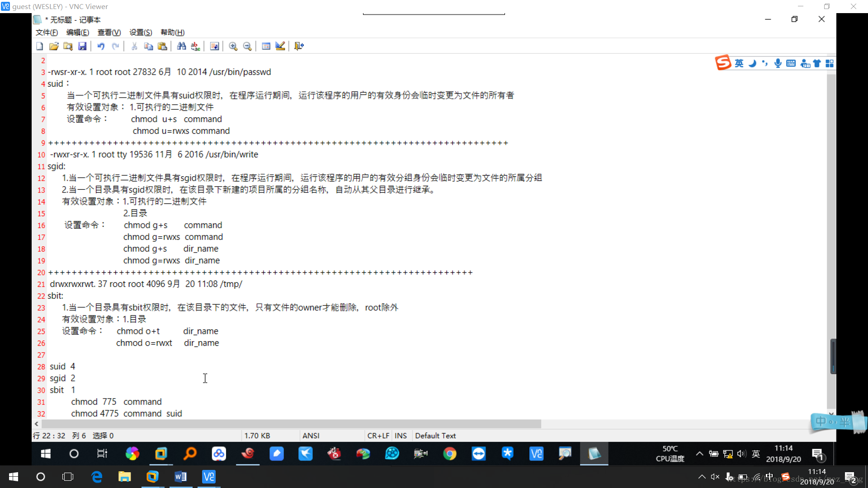Open remote Chrome from the taskbar
The width and height of the screenshot is (868, 488).
click(x=450, y=454)
